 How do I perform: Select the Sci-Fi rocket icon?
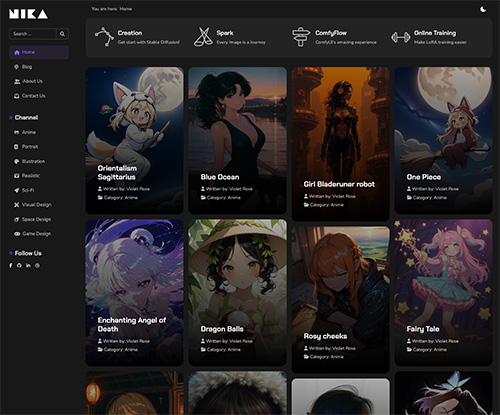16,190
